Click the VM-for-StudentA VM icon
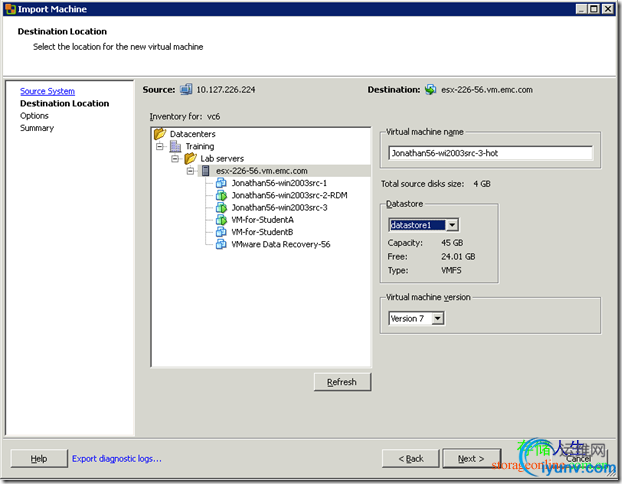 [x=221, y=220]
